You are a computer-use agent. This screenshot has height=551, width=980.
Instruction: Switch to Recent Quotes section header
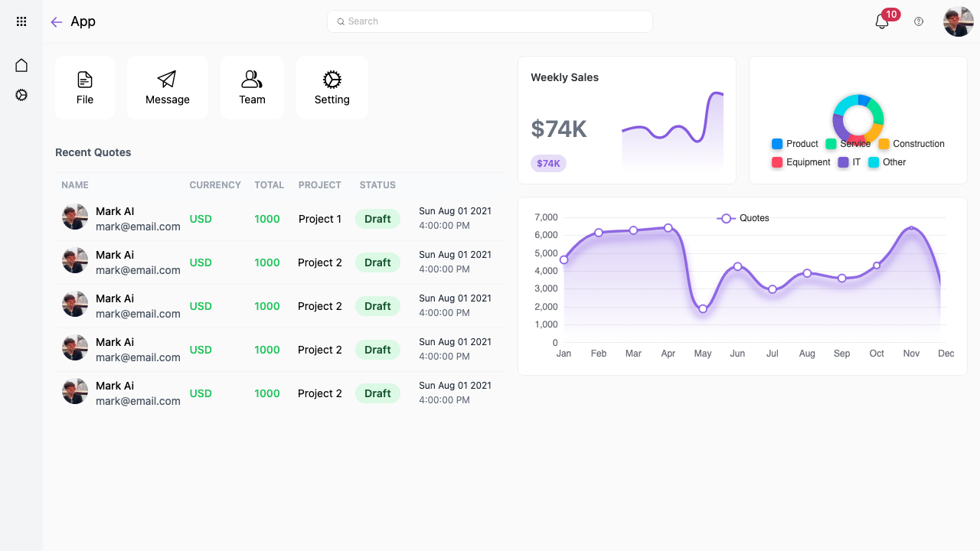pos(93,152)
